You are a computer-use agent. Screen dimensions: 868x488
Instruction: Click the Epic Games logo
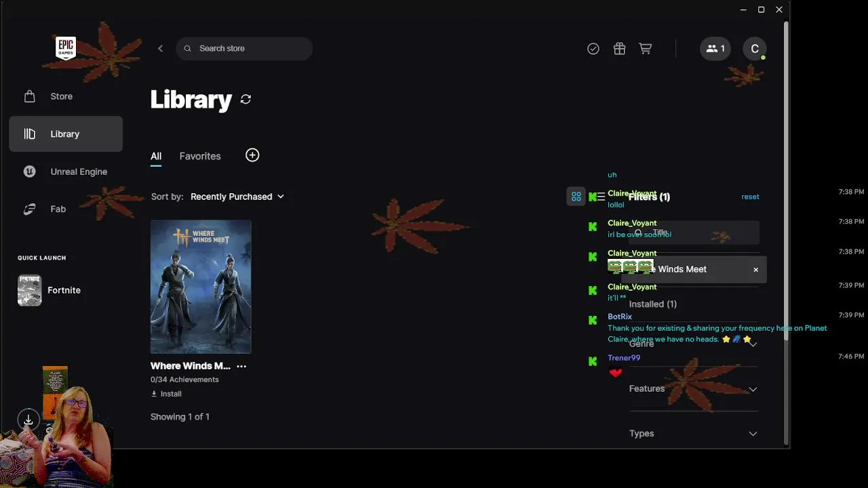click(66, 48)
